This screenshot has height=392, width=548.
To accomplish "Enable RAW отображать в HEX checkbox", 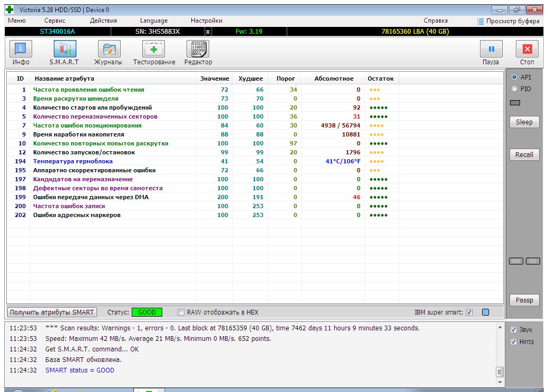I will [x=181, y=312].
